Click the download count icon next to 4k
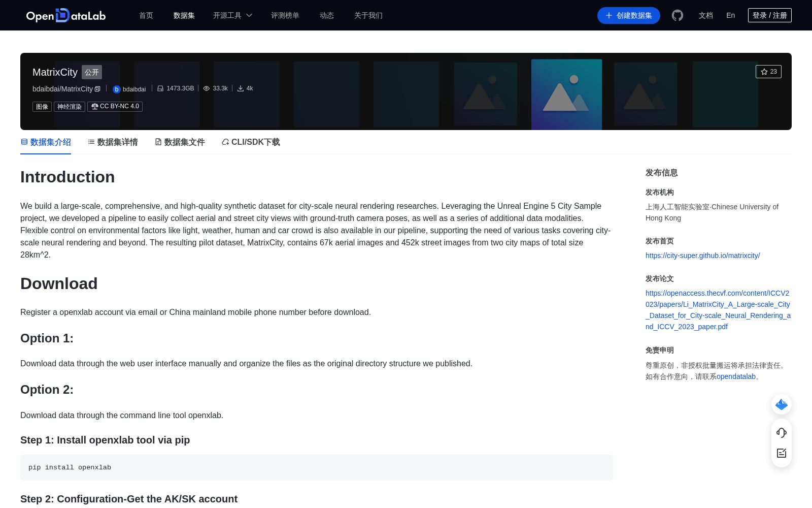 tap(241, 88)
